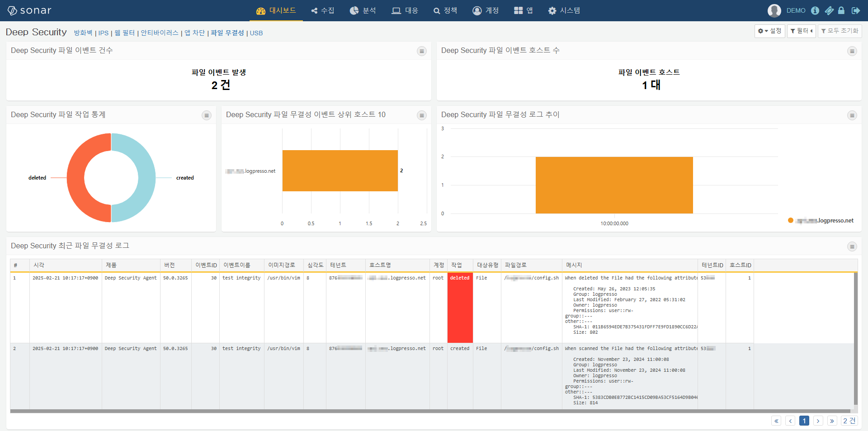Go to last page of logs
Viewport: 868px width, 431px height.
click(832, 421)
